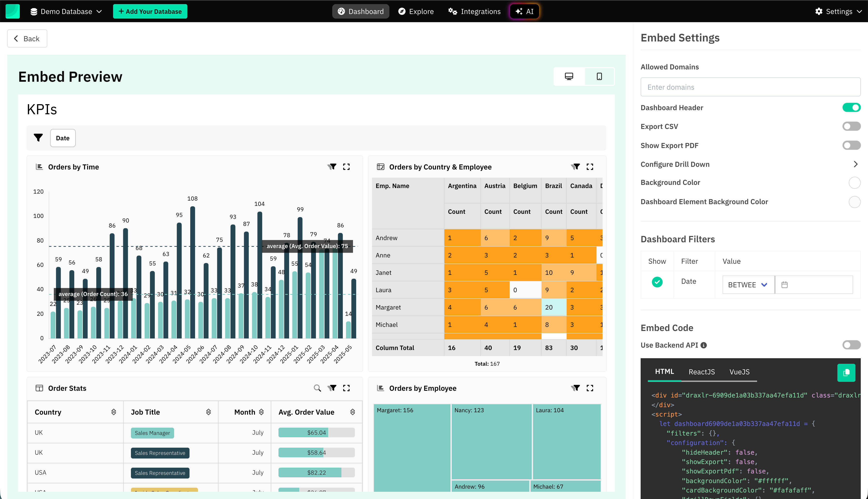Screen dimensions: 868x499
Task: Switch to the ReactJS embed code tab
Action: coord(702,372)
